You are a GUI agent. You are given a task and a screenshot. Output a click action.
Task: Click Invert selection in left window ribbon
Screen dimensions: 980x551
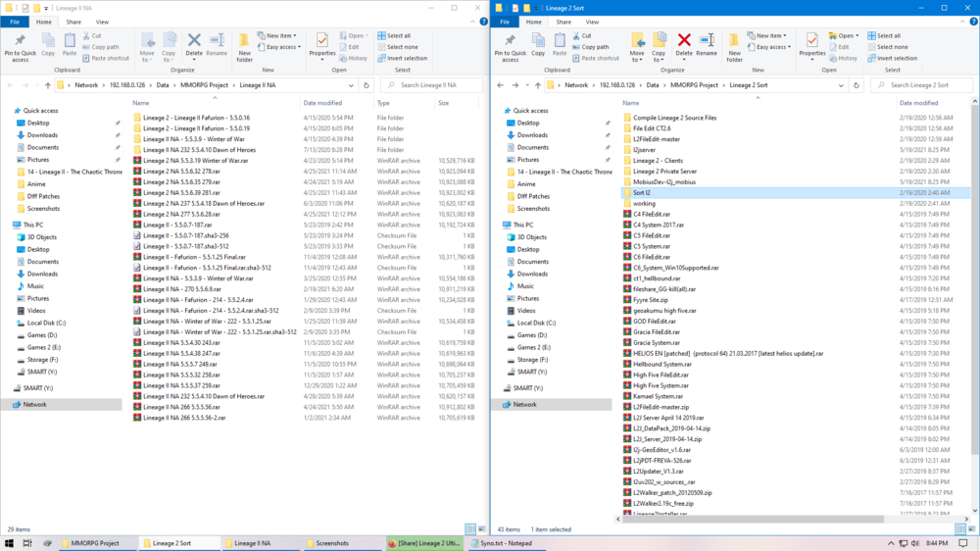(404, 58)
